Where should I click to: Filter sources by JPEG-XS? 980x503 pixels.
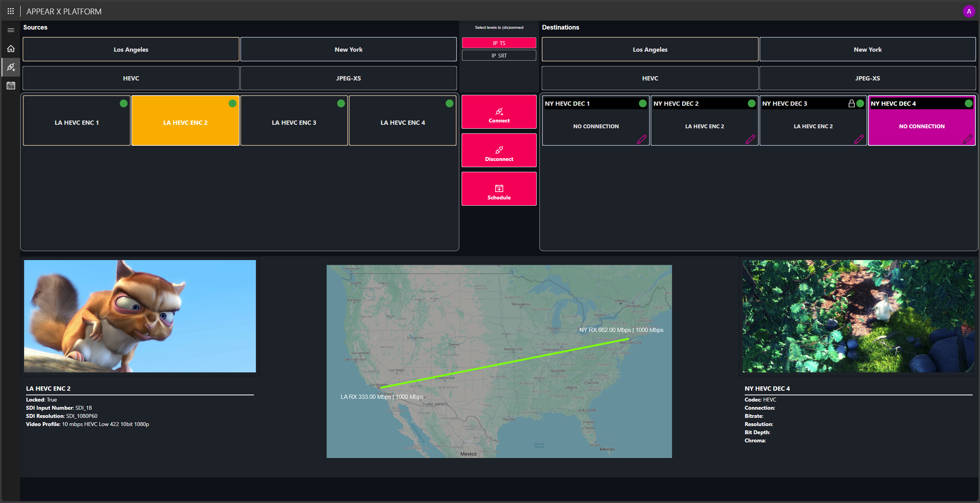click(x=348, y=78)
